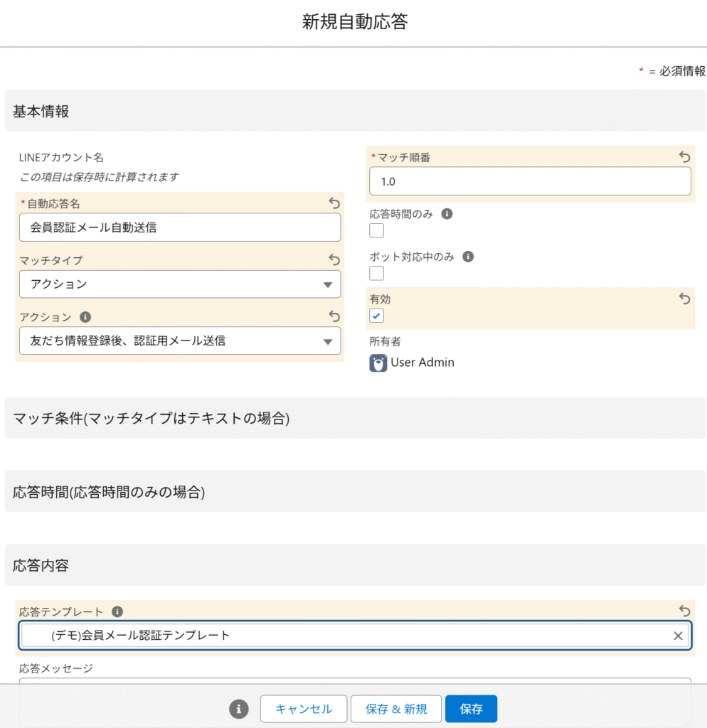This screenshot has height=728, width=707.
Task: Click undo icon beside マッチタイプ
Action: pos(334,260)
